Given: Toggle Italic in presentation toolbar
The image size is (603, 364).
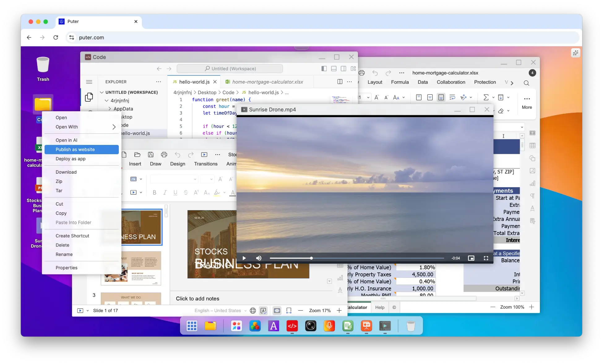Looking at the screenshot, I should [x=165, y=193].
